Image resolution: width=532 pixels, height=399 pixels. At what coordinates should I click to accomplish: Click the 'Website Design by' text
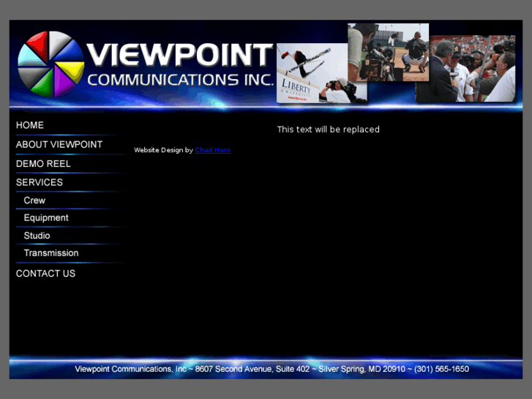pos(163,150)
